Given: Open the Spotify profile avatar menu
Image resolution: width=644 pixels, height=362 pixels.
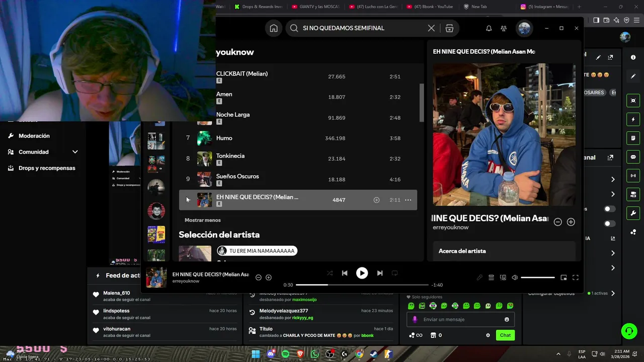Looking at the screenshot, I should (x=524, y=28).
